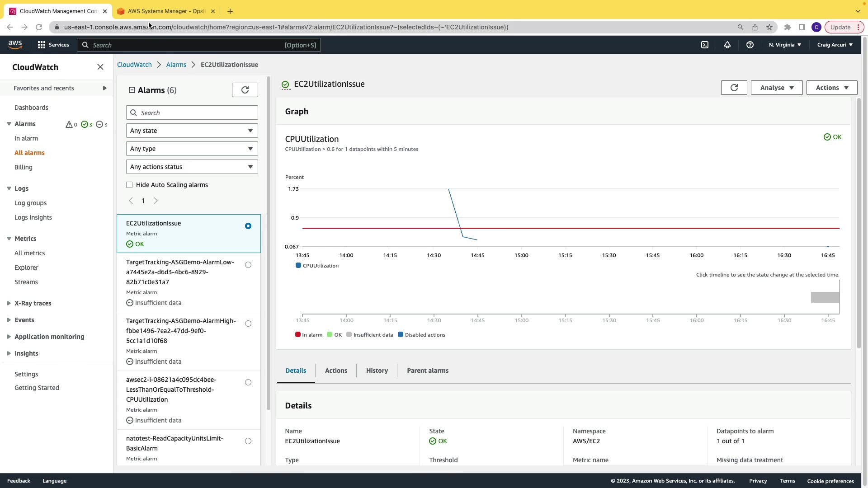Open the Actions dropdown menu
The image size is (868, 488).
tap(831, 88)
